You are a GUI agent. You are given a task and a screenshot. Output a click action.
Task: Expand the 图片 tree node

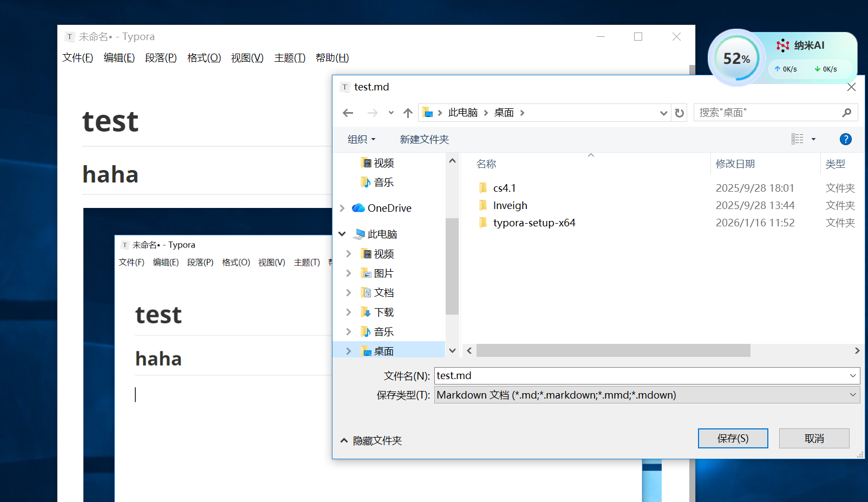[348, 273]
